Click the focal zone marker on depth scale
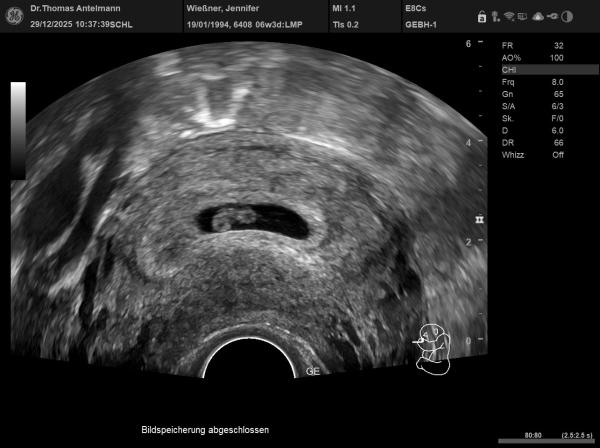This screenshot has width=600, height=448. pyautogui.click(x=480, y=217)
